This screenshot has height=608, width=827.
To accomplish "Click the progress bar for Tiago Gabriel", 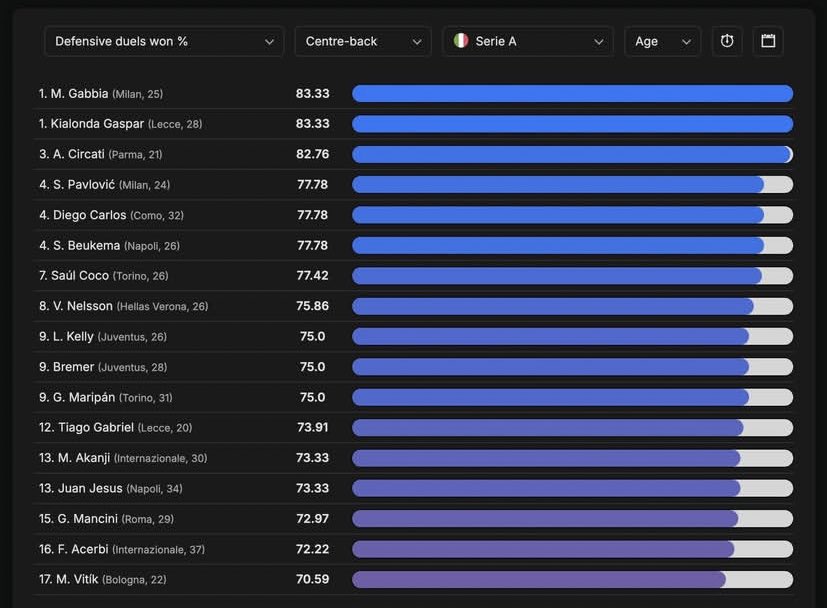I will (572, 428).
